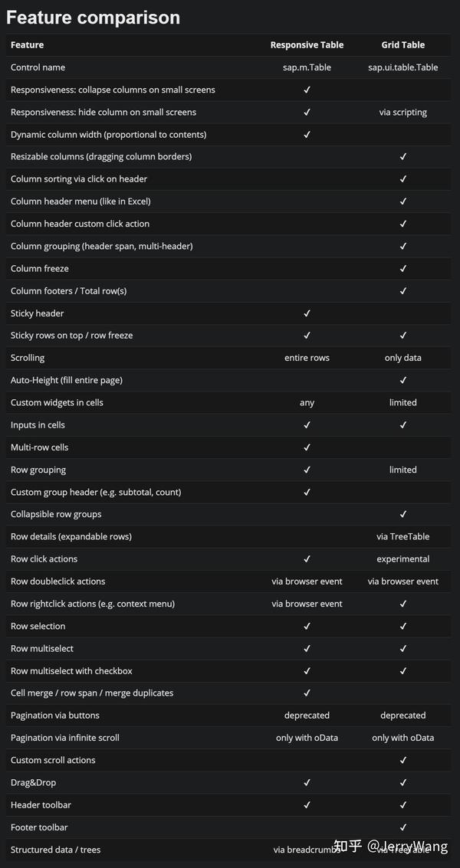
Task: Click the Responsive Table column header
Action: tap(307, 45)
